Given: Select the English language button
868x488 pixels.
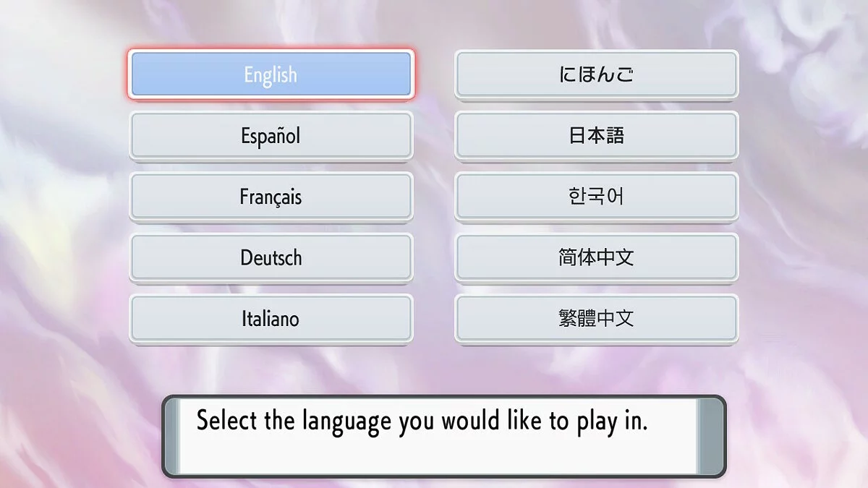Looking at the screenshot, I should [271, 74].
